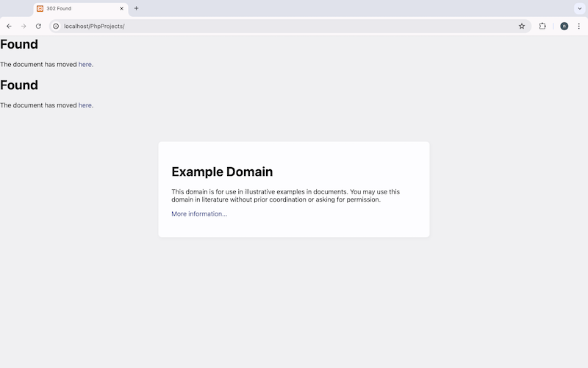
Task: Follow the first 'here' link
Action: click(x=85, y=64)
